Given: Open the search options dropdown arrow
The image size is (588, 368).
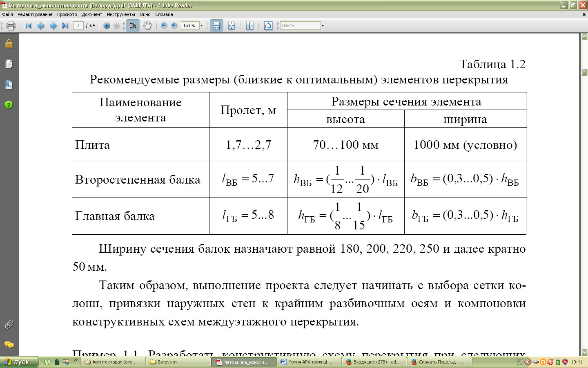Looking at the screenshot, I should [x=323, y=25].
